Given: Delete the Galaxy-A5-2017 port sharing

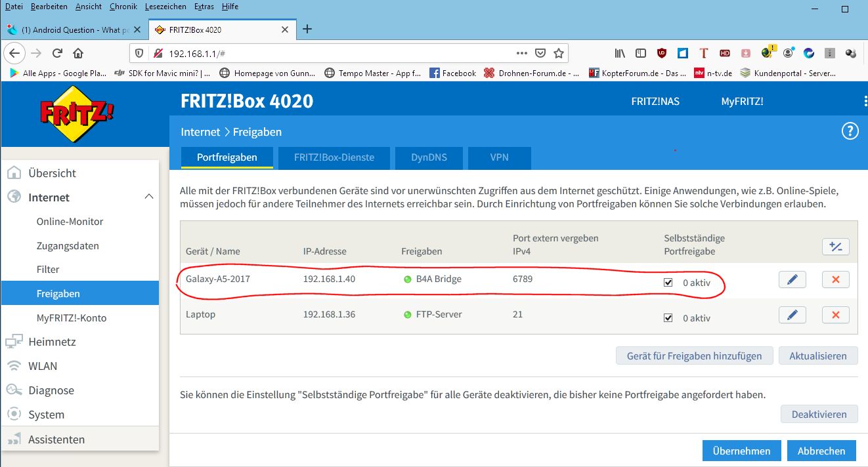Looking at the screenshot, I should (836, 279).
